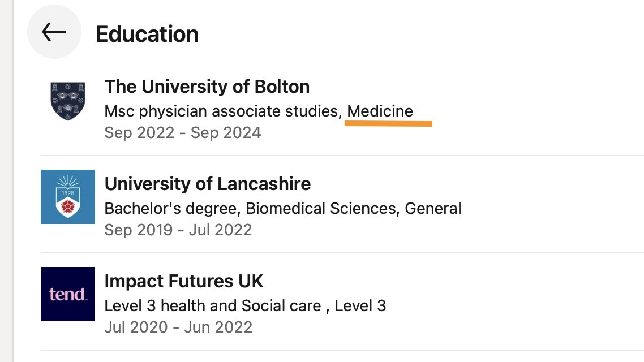Open the Impact Futures UK entry title
The image size is (644, 362).
pos(184,281)
